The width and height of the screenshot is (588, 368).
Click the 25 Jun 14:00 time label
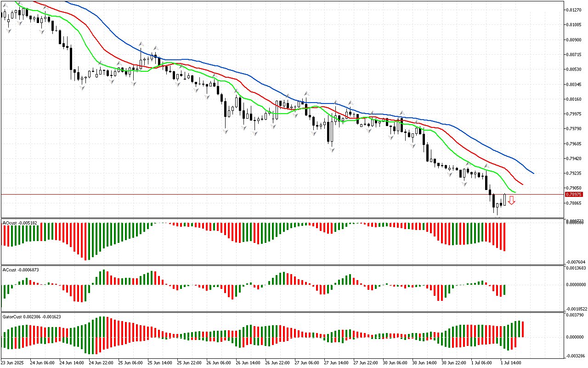click(159, 363)
